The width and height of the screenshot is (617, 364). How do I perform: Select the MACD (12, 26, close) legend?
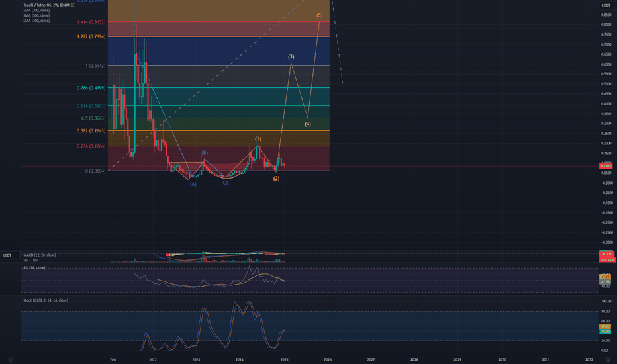tap(39, 255)
